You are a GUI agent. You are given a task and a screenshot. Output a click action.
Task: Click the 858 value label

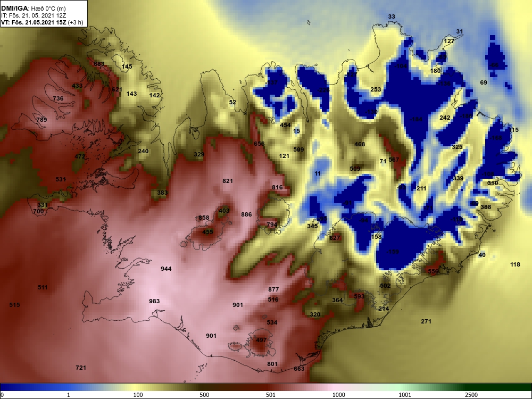coord(204,218)
